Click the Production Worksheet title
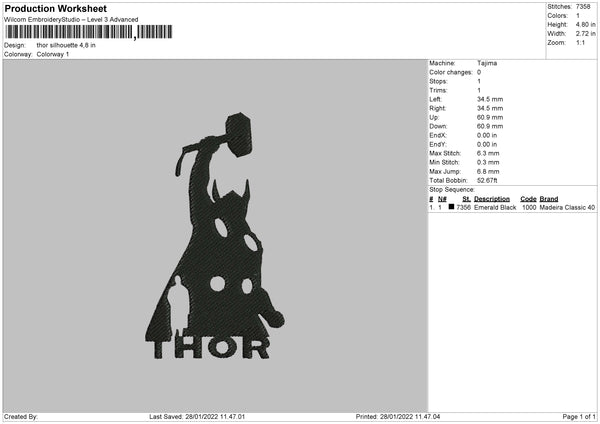The image size is (600, 424). tap(55, 8)
